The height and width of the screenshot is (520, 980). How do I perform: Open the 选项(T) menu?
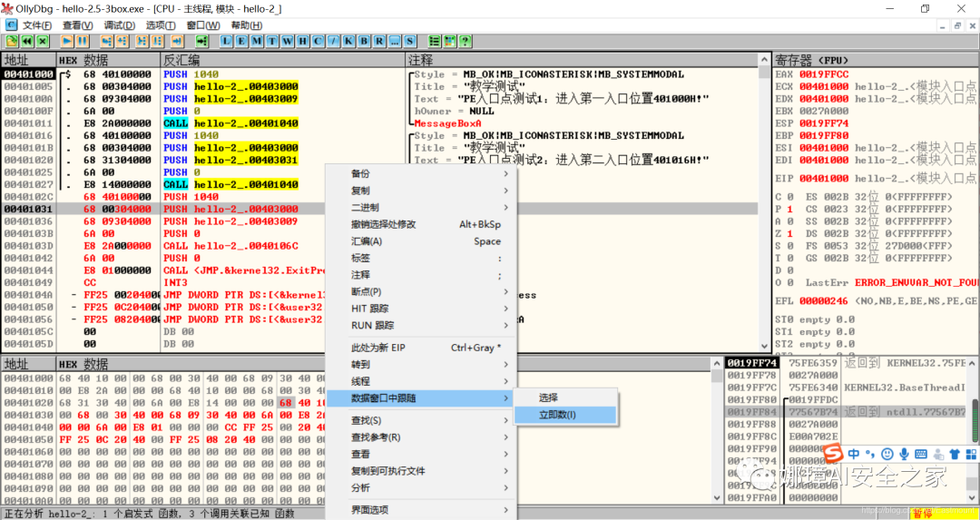pyautogui.click(x=161, y=25)
